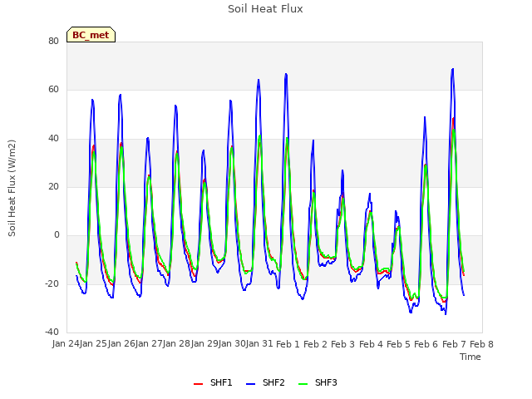
Task: Click the red SHF1 legend color marker
Action: point(198,384)
